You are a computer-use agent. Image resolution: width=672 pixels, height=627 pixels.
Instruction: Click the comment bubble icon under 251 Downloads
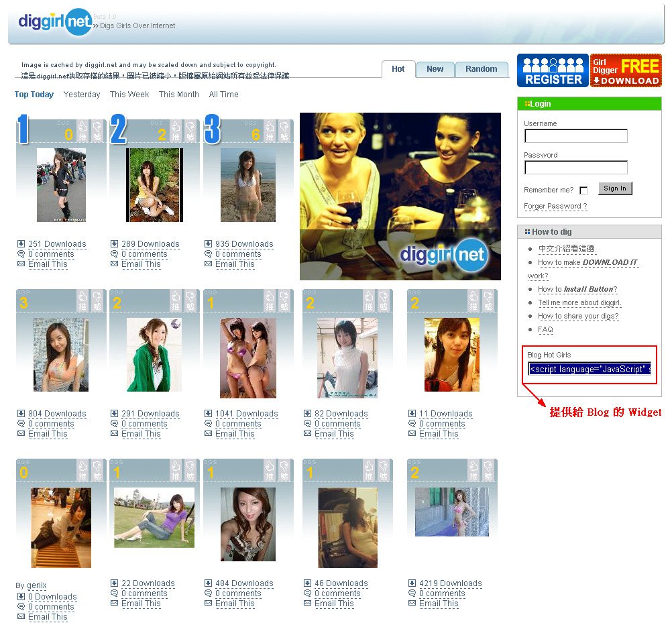(x=21, y=253)
